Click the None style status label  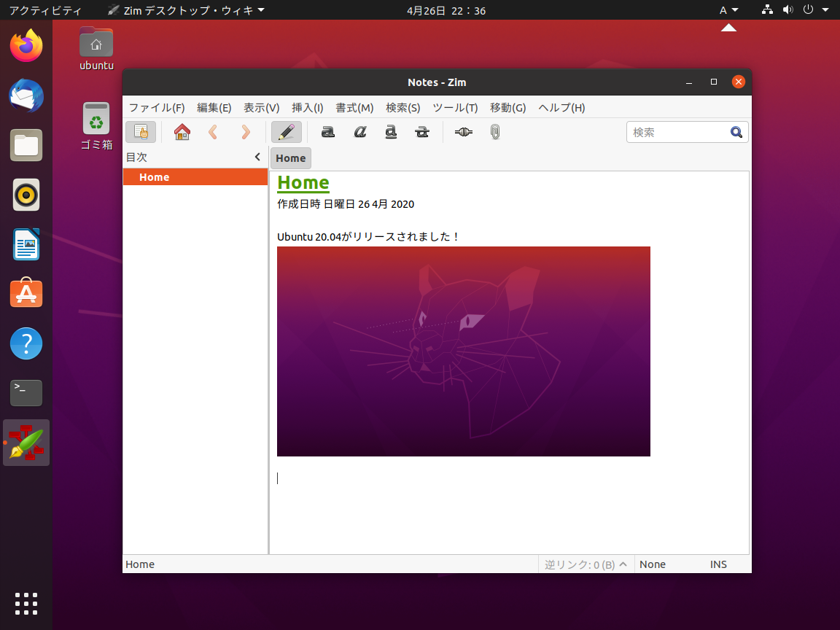coord(653,564)
